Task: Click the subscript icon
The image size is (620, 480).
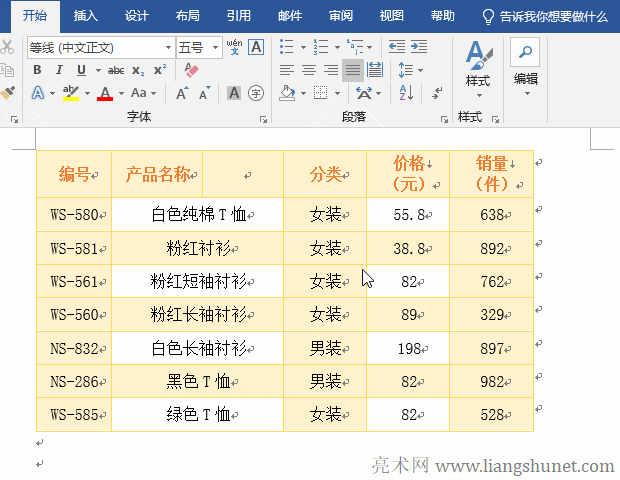Action: click(138, 70)
